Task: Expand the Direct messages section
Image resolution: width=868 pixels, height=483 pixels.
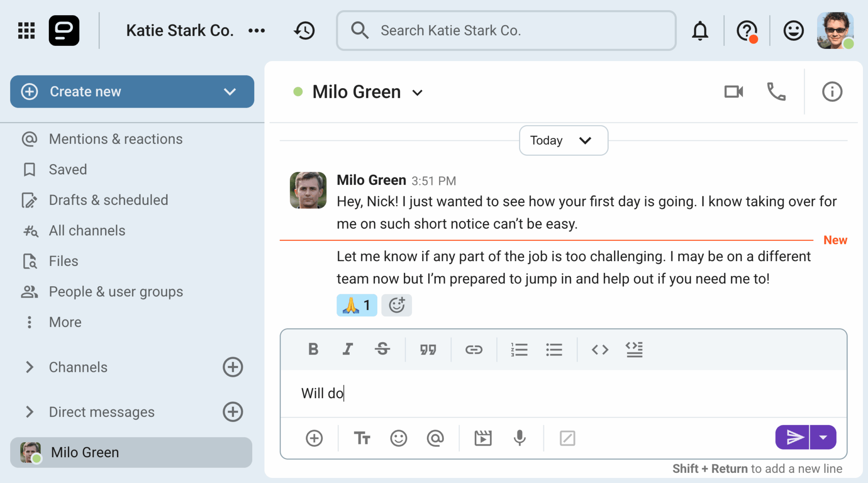Action: point(29,412)
